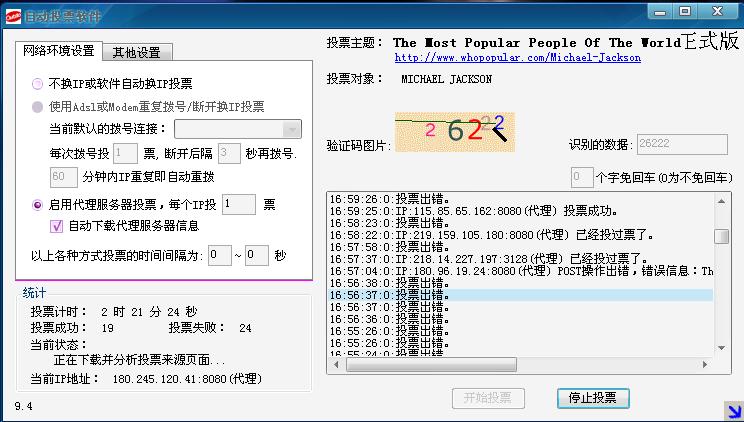Click the 投票成功 count 19
The image size is (744, 422).
click(x=107, y=328)
